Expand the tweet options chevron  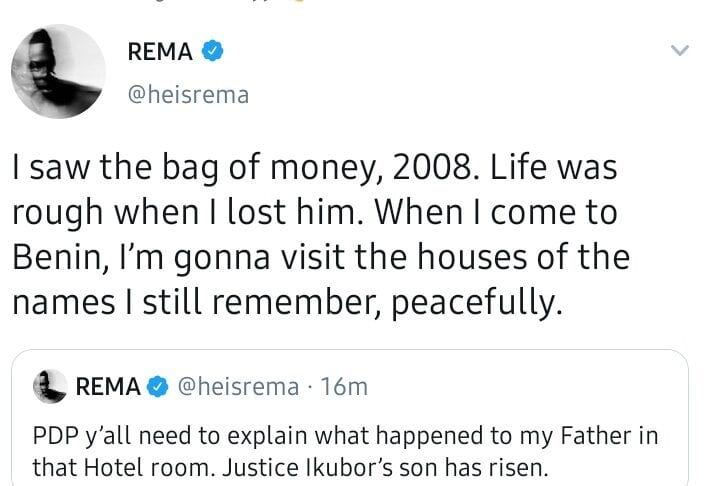[x=680, y=51]
